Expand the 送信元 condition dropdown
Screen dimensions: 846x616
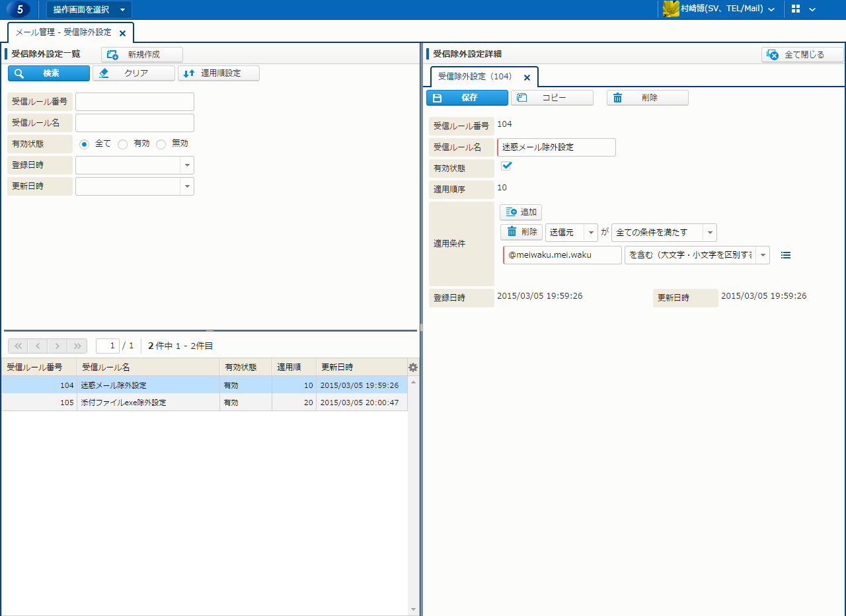point(590,233)
